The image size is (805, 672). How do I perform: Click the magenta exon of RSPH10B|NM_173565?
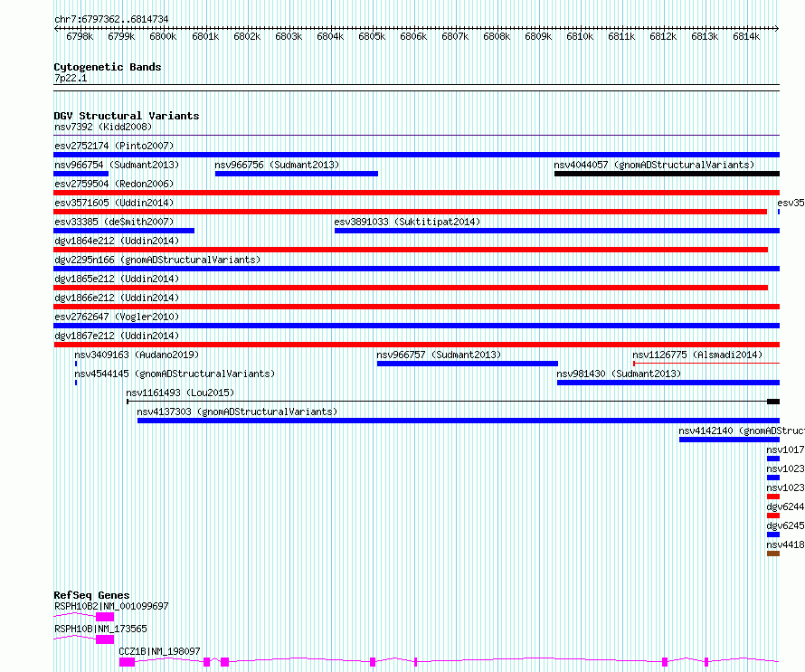(x=105, y=639)
